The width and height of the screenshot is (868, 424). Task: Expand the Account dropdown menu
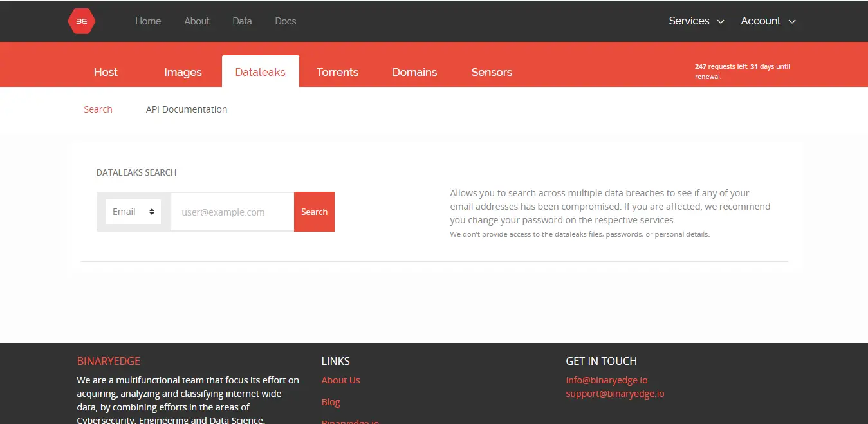coord(768,21)
